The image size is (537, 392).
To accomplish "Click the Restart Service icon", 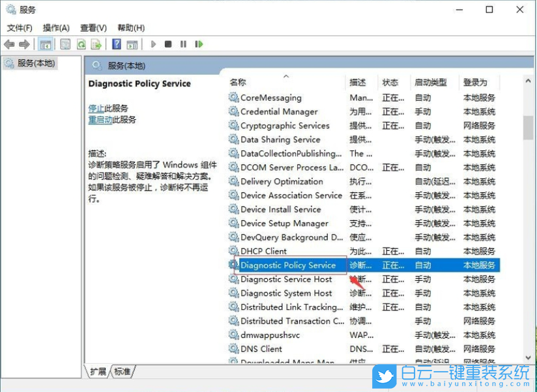I will 199,44.
